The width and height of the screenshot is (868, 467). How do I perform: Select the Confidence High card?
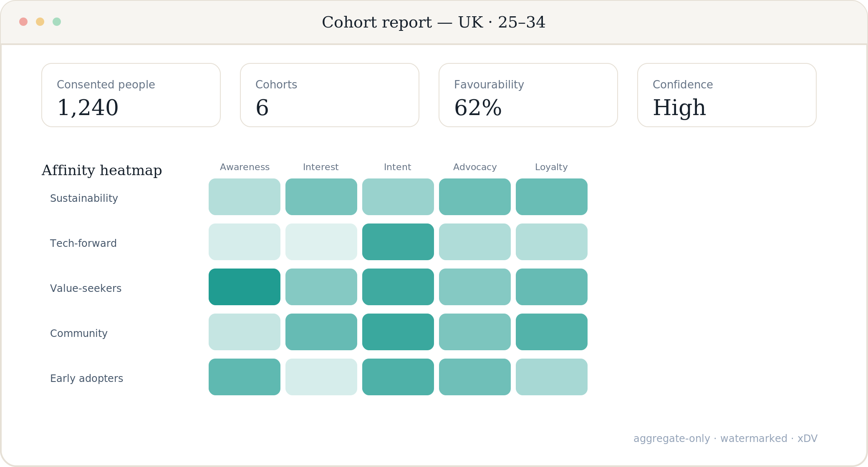[x=727, y=95]
